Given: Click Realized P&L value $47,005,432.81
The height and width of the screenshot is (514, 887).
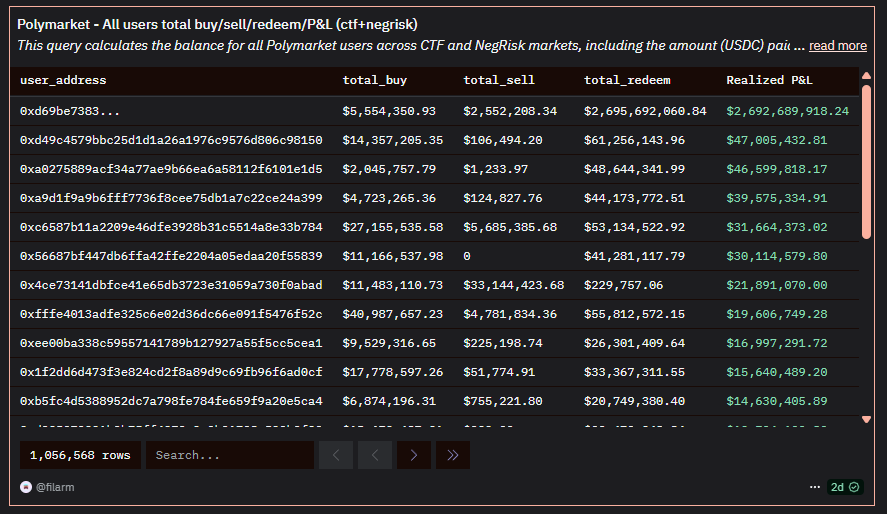Looking at the screenshot, I should (777, 140).
